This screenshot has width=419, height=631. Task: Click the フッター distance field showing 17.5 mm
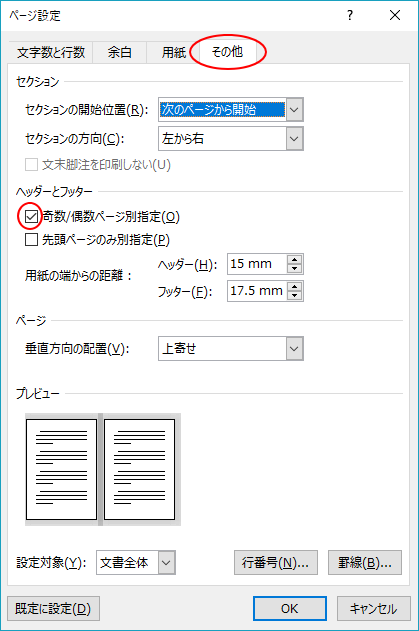click(x=258, y=291)
